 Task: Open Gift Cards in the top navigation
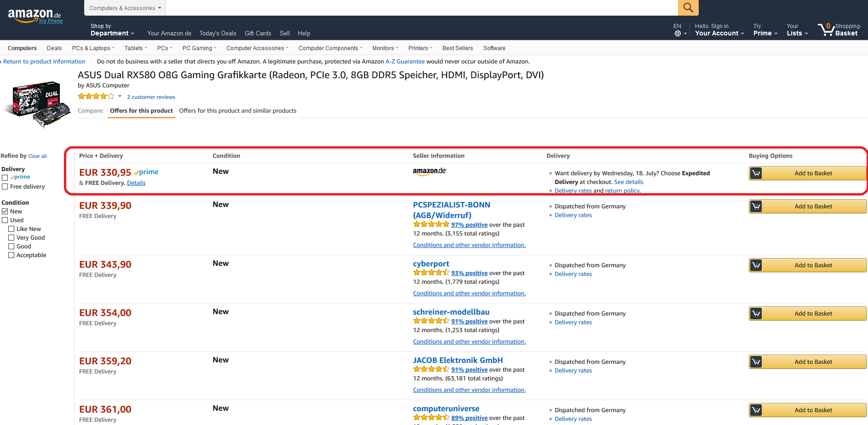click(x=258, y=34)
